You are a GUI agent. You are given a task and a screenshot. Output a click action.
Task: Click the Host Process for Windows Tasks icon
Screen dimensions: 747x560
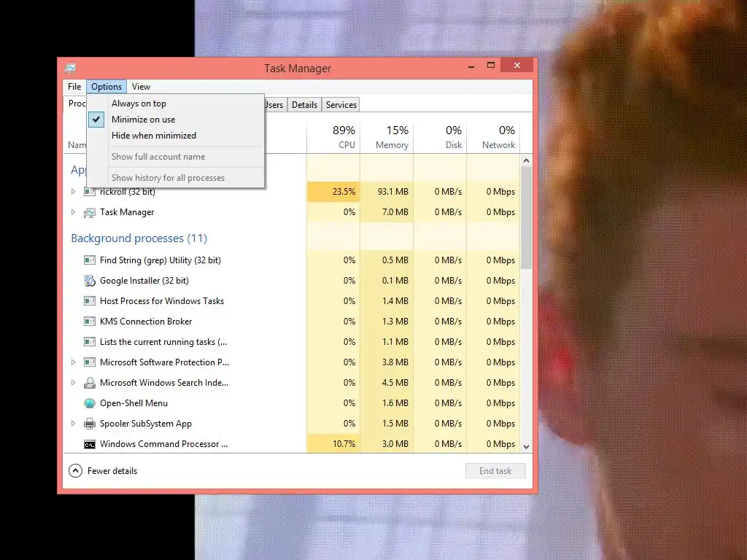pyautogui.click(x=90, y=301)
